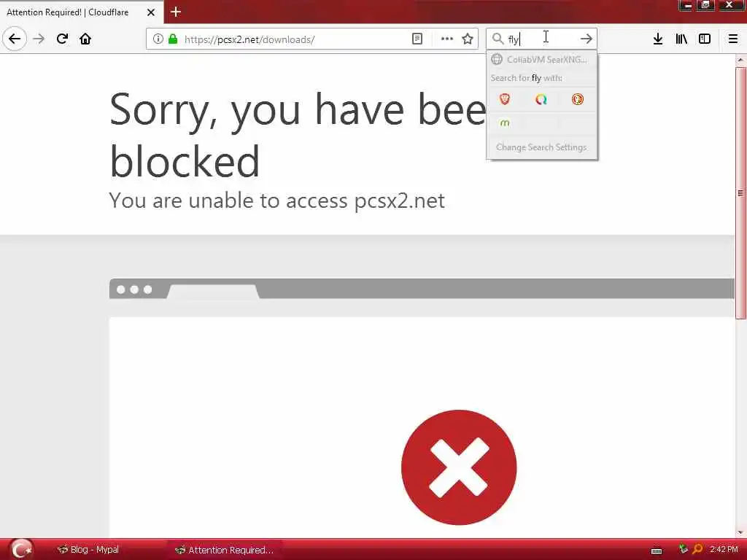Click the scrollbar up arrow
This screenshot has width=747, height=560.
740,60
